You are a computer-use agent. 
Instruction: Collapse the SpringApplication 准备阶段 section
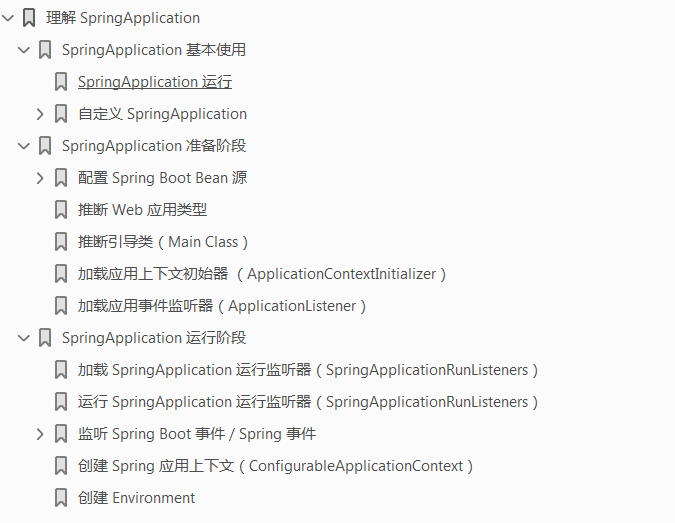pyautogui.click(x=24, y=146)
